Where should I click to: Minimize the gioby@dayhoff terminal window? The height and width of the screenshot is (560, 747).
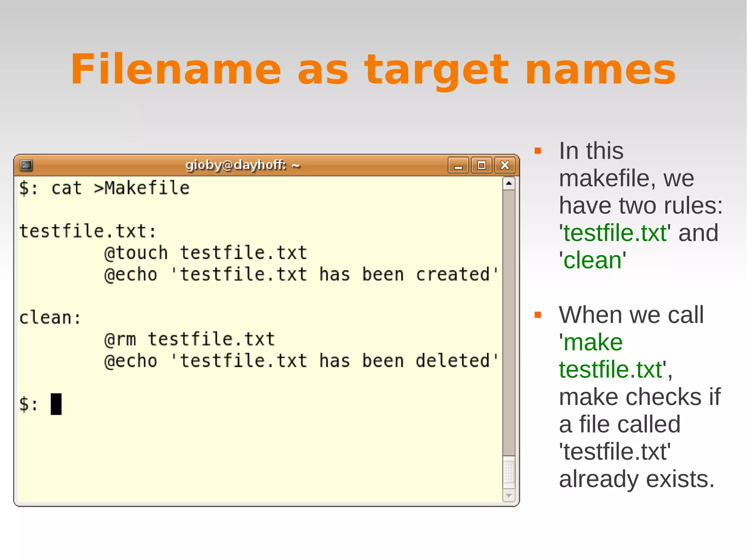(458, 166)
